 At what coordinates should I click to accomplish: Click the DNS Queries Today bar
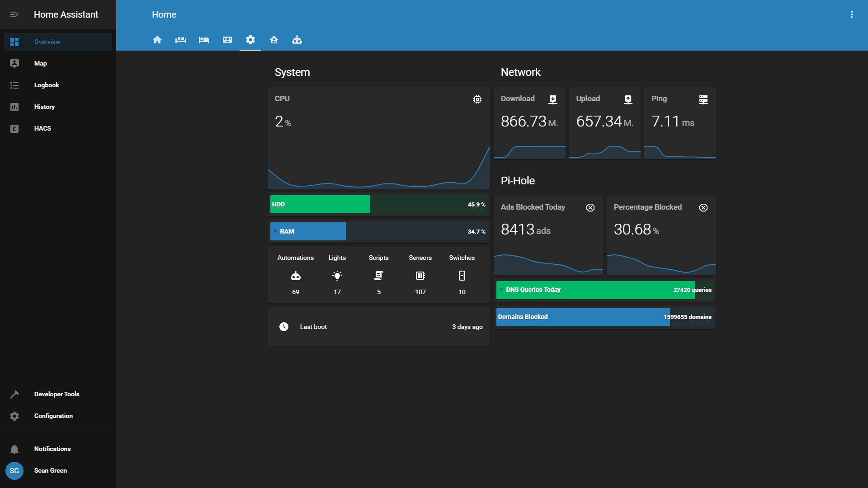click(x=605, y=290)
